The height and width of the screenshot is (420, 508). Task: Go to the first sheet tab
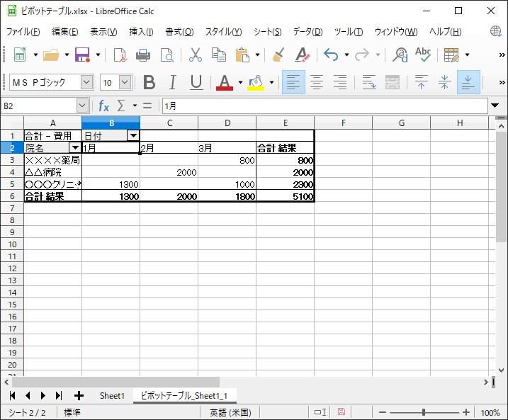click(13, 395)
